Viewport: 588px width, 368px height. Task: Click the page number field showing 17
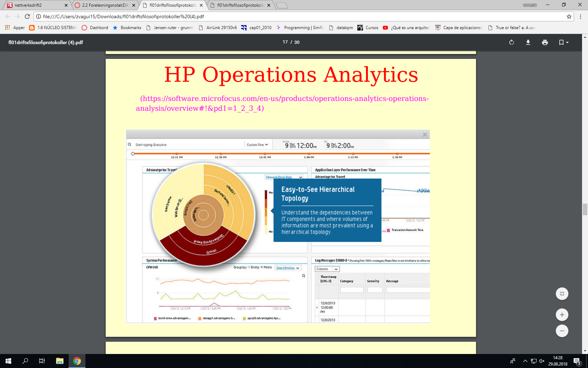click(x=285, y=42)
